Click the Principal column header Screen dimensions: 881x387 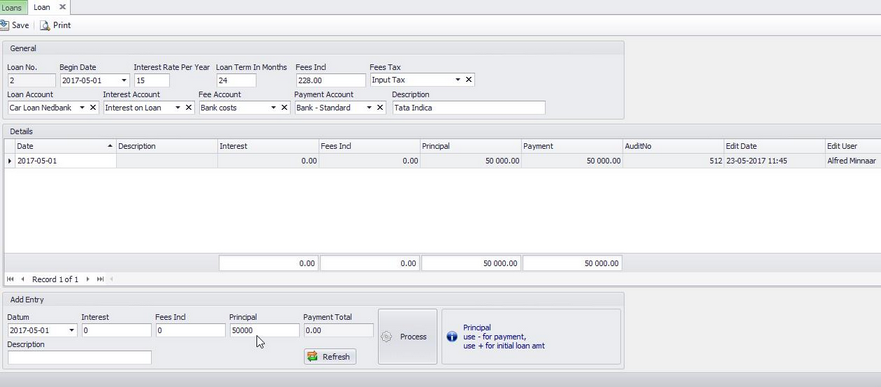click(470, 146)
